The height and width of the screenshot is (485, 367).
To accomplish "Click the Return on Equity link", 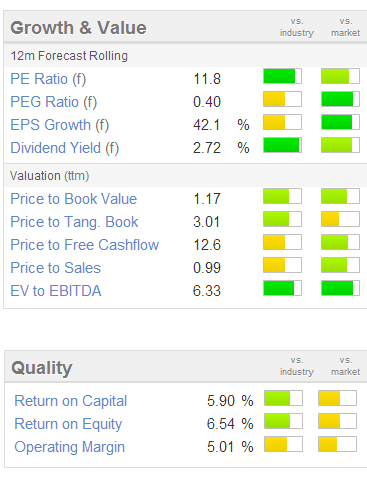I will pyautogui.click(x=68, y=424).
